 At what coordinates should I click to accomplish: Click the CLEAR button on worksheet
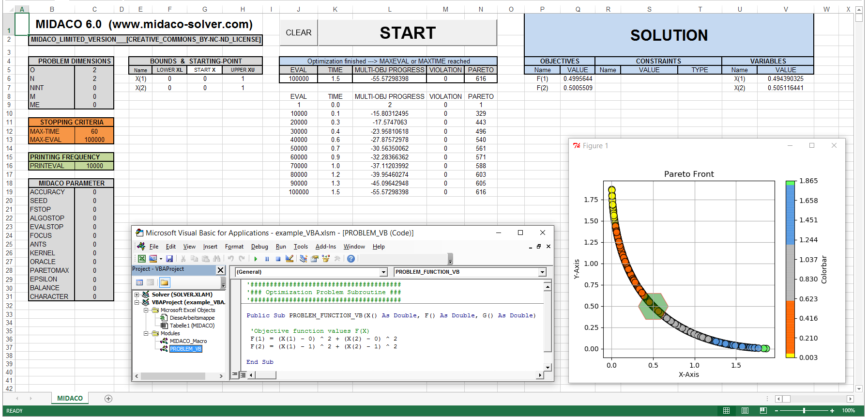[x=299, y=32]
